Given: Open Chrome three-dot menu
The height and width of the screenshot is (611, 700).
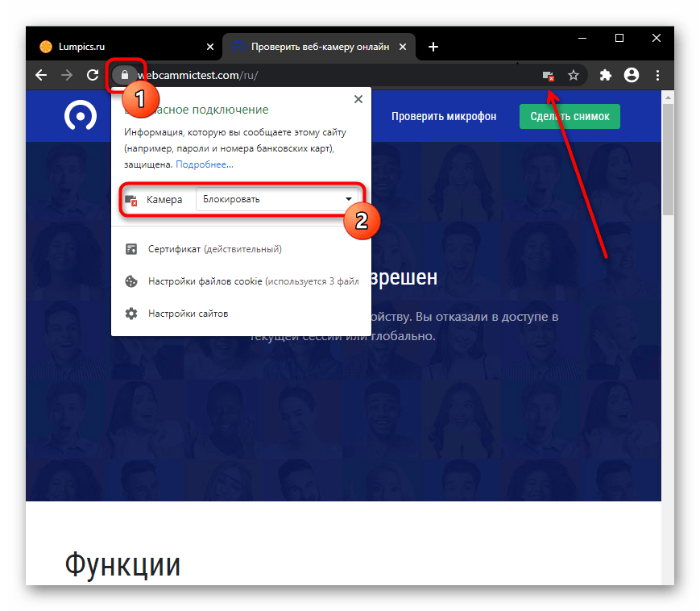Looking at the screenshot, I should tap(658, 75).
